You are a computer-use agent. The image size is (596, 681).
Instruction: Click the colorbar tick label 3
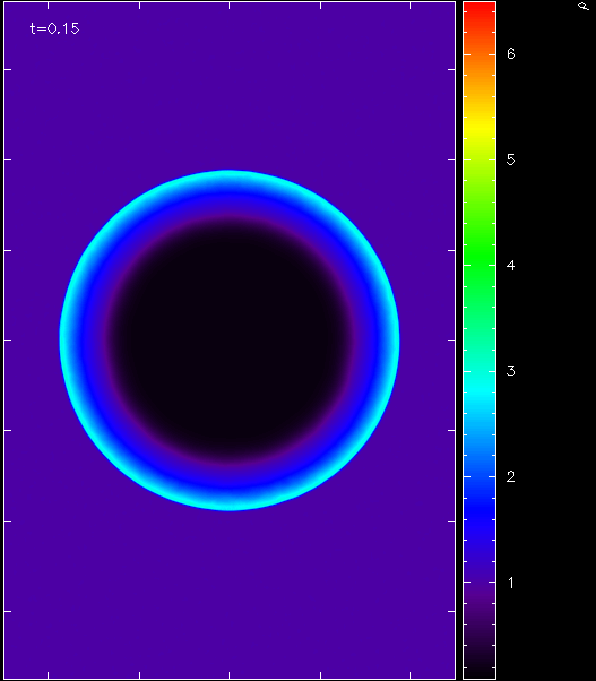pyautogui.click(x=511, y=371)
